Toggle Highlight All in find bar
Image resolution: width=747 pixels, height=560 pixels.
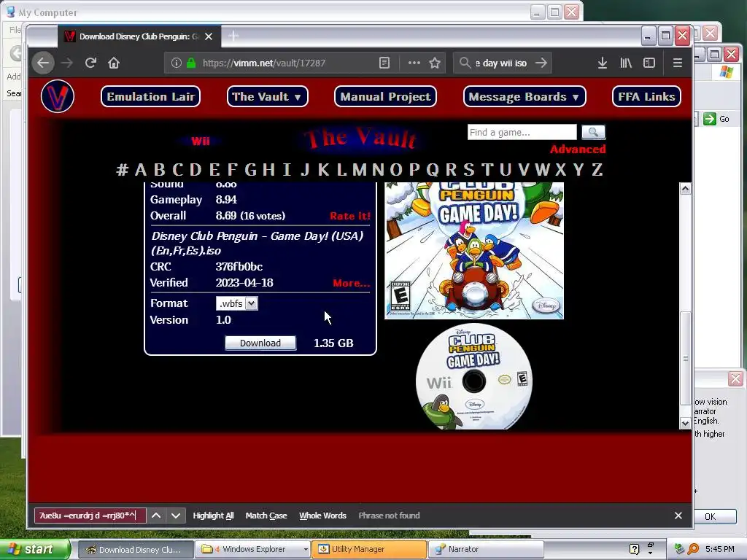(213, 516)
